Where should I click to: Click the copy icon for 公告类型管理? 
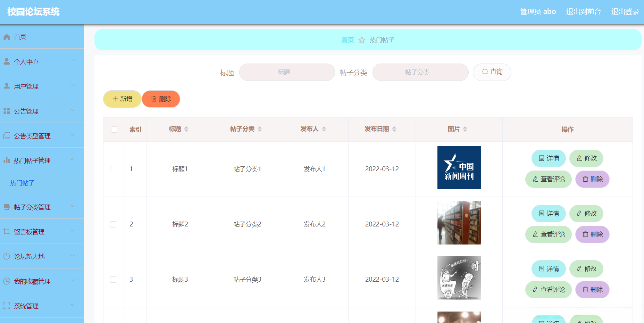point(7,136)
